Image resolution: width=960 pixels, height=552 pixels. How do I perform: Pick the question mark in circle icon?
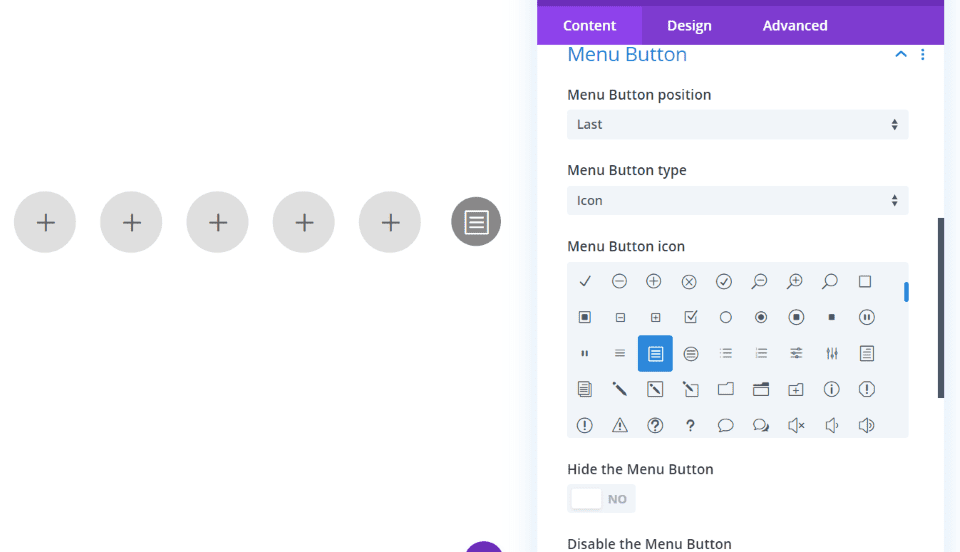pyautogui.click(x=655, y=425)
